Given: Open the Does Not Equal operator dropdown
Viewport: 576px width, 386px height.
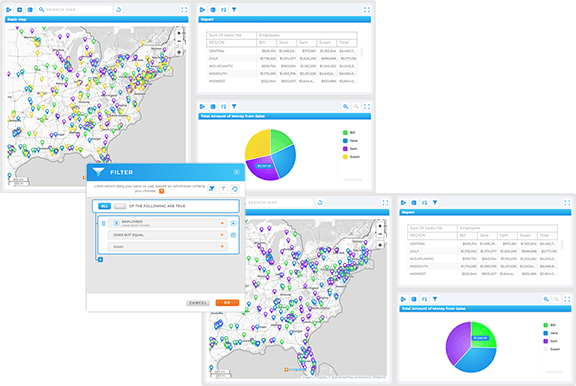Looking at the screenshot, I should pyautogui.click(x=168, y=235).
